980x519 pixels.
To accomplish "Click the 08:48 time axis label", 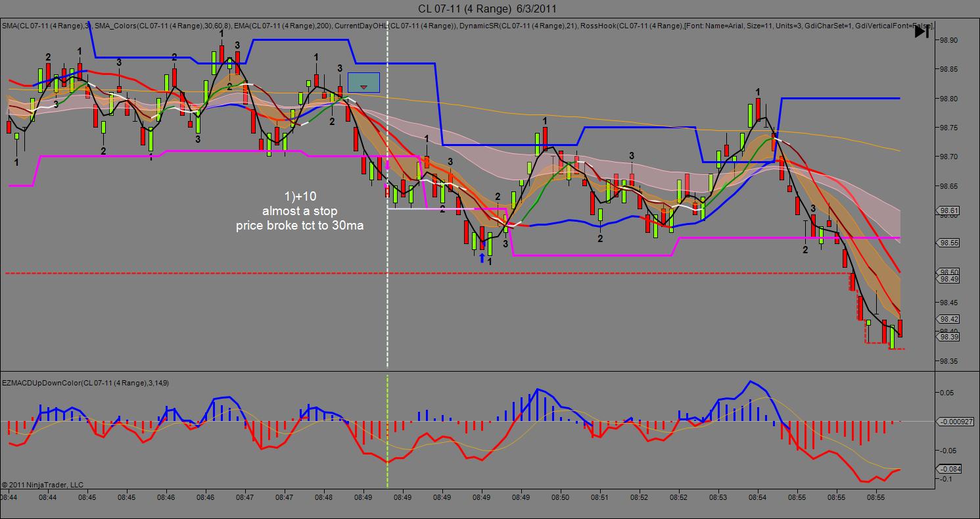I will (x=324, y=498).
